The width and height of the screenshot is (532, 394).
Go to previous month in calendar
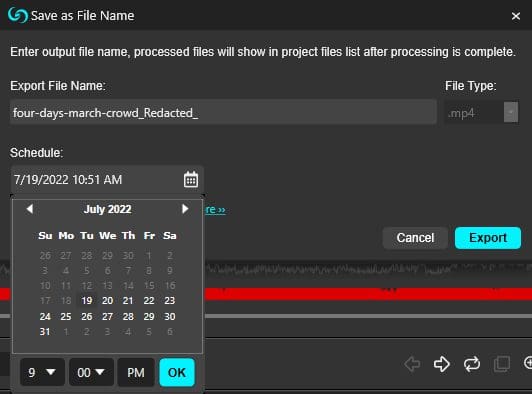coord(30,209)
